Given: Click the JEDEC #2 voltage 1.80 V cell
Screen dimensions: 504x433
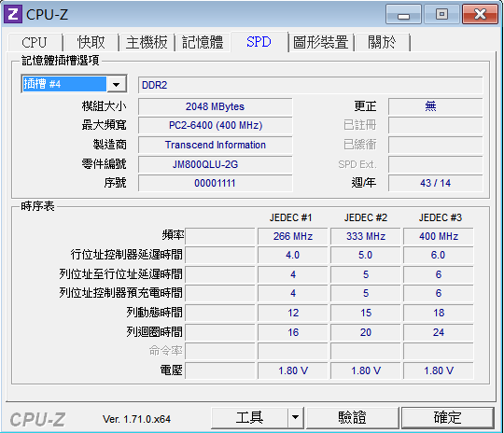Looking at the screenshot, I should click(366, 370).
